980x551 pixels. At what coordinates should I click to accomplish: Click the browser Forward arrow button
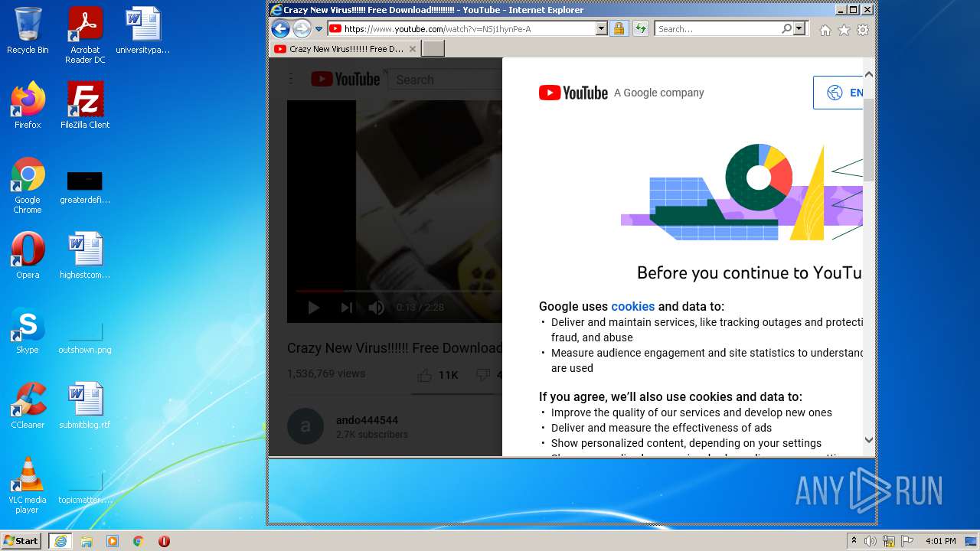(x=302, y=29)
